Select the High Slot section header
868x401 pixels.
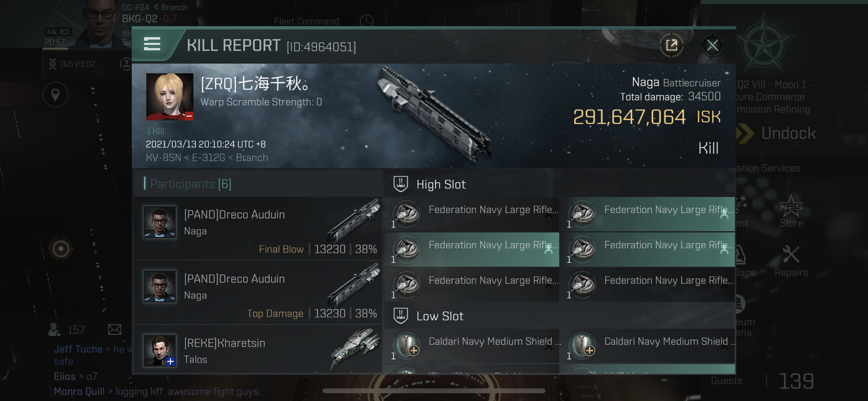pos(440,184)
